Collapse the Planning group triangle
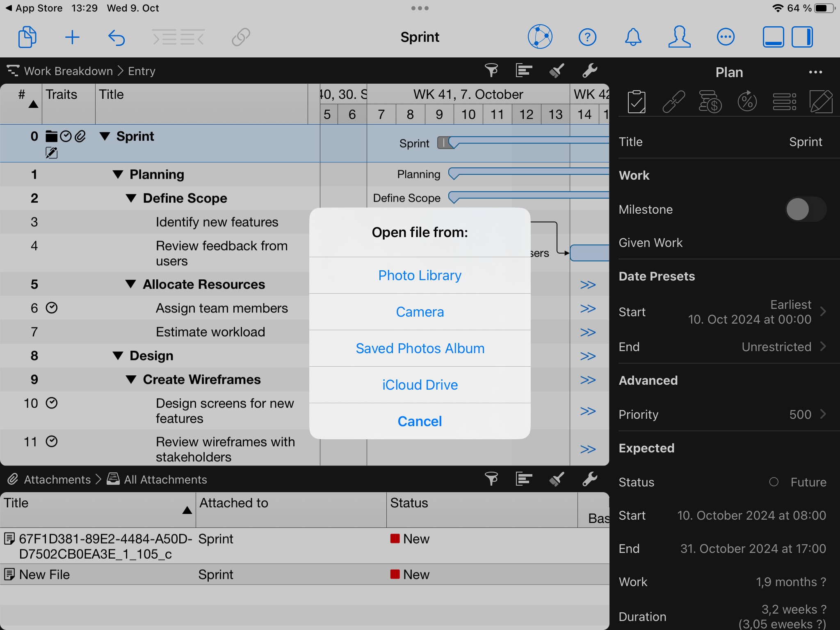 118,174
